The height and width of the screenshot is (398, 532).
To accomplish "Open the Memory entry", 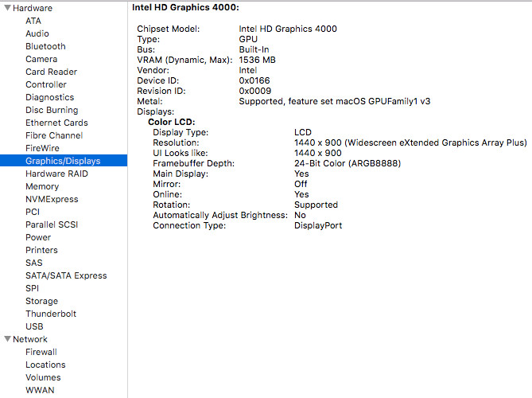I will pos(42,186).
